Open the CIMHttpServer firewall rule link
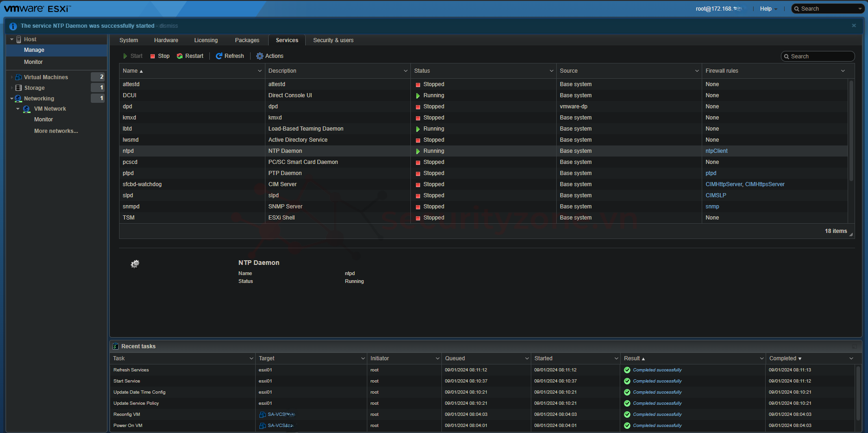Screen dimensions: 868x433 (x=724, y=184)
